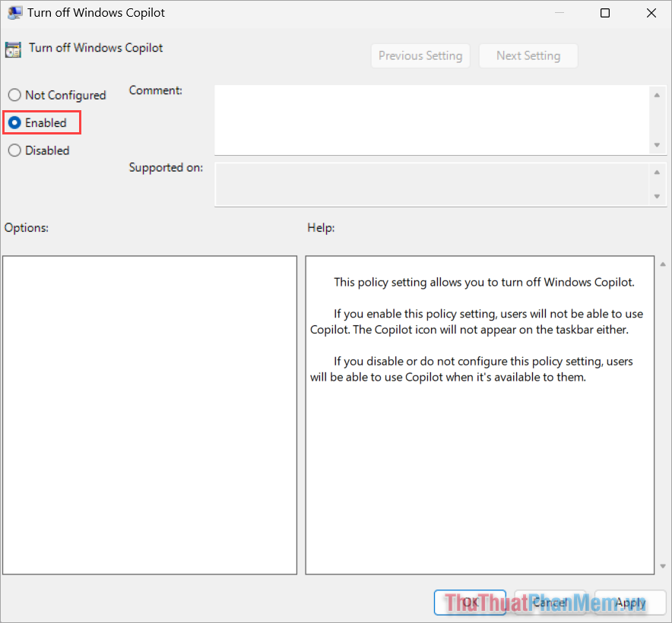Image resolution: width=672 pixels, height=623 pixels.
Task: Click the application icon in the title bar
Action: click(15, 12)
